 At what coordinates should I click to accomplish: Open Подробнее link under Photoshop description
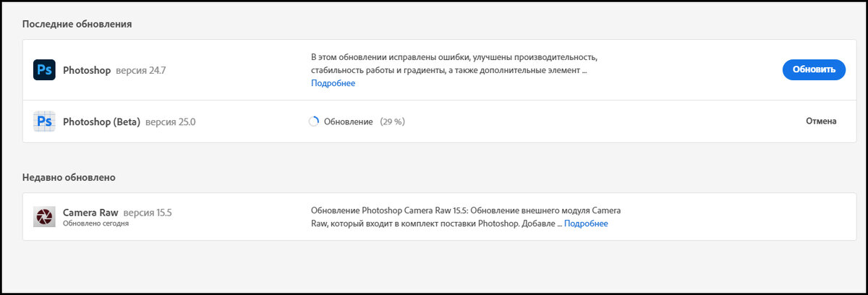[333, 83]
